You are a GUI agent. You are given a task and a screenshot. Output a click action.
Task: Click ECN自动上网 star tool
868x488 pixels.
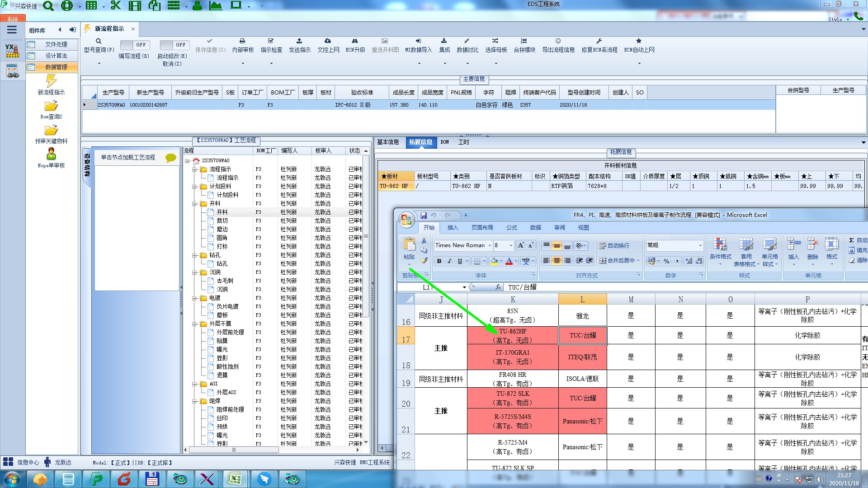[x=639, y=46]
